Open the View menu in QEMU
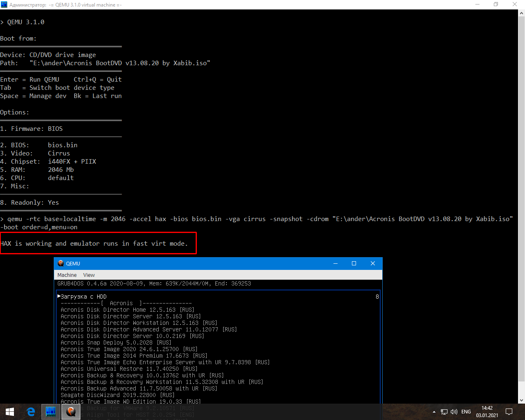The width and height of the screenshot is (525, 420). (89, 275)
